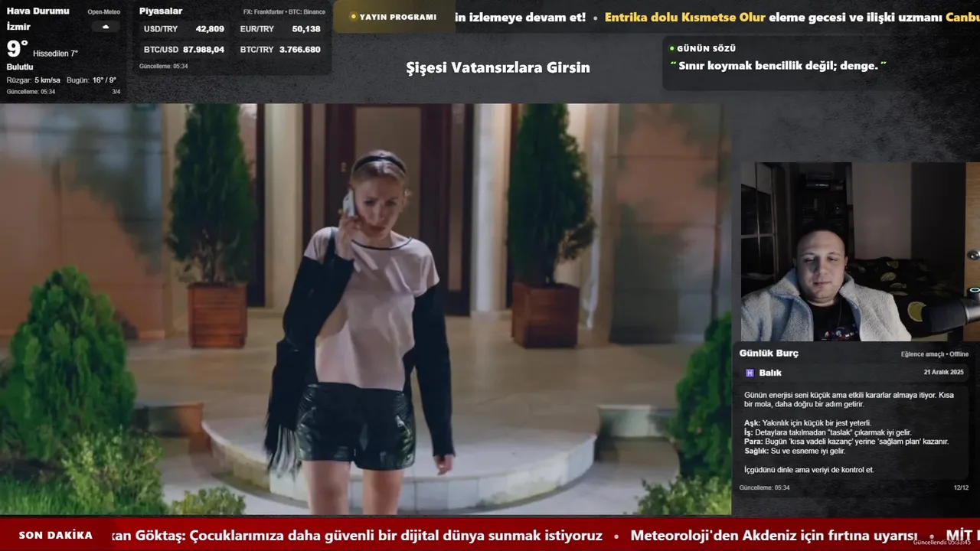Screen dimensions: 980x551
Task: Click the 21 Aralık 2025 date
Action: (944, 373)
